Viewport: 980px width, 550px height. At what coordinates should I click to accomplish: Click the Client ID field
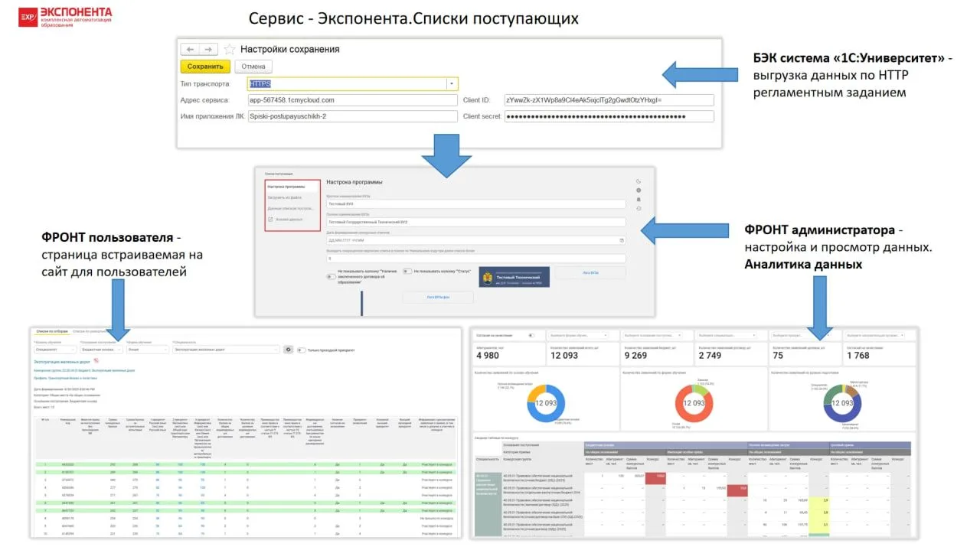click(609, 100)
